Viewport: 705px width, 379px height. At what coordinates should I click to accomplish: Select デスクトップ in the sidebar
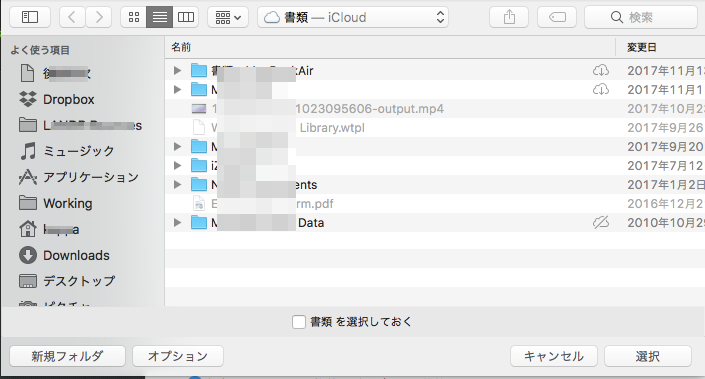[x=67, y=281]
